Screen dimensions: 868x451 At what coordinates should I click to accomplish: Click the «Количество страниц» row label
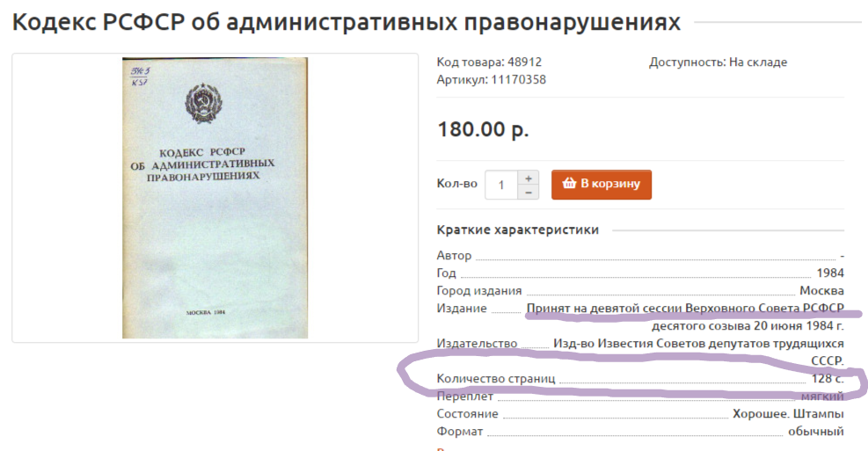496,379
